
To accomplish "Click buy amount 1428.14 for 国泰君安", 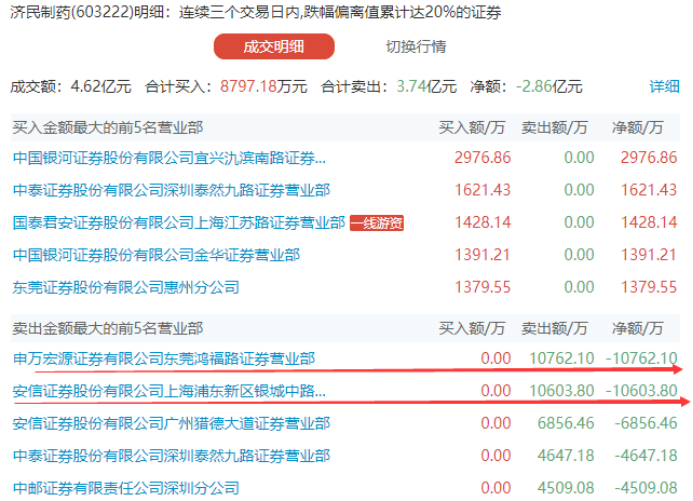I will [x=483, y=222].
